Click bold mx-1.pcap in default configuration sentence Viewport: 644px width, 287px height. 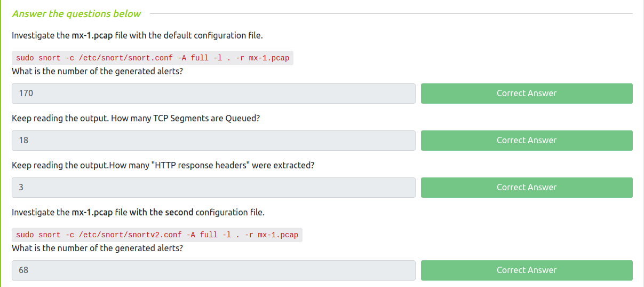coord(92,36)
